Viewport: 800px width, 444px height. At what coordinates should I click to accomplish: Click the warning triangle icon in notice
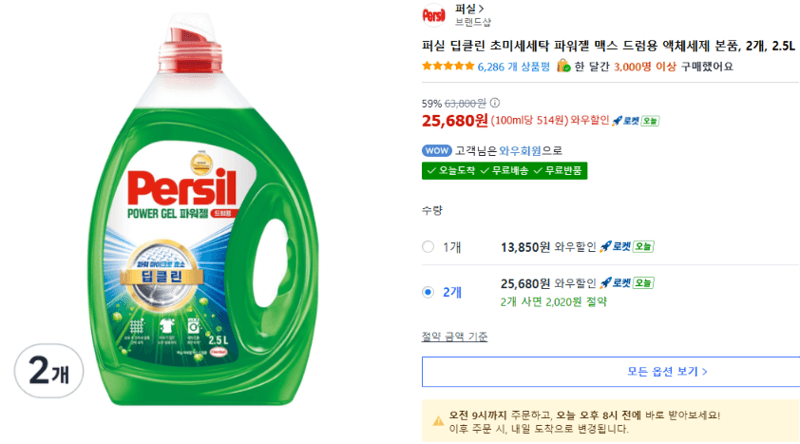[x=438, y=422]
